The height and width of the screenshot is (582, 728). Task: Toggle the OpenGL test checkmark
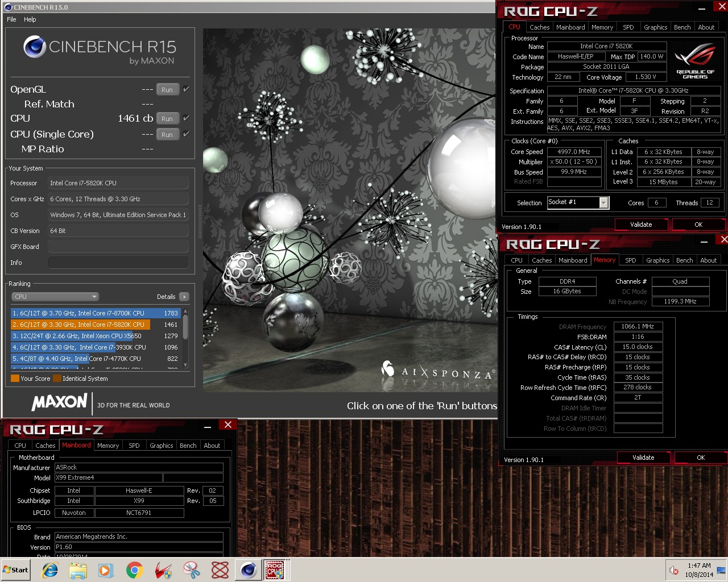click(x=186, y=89)
